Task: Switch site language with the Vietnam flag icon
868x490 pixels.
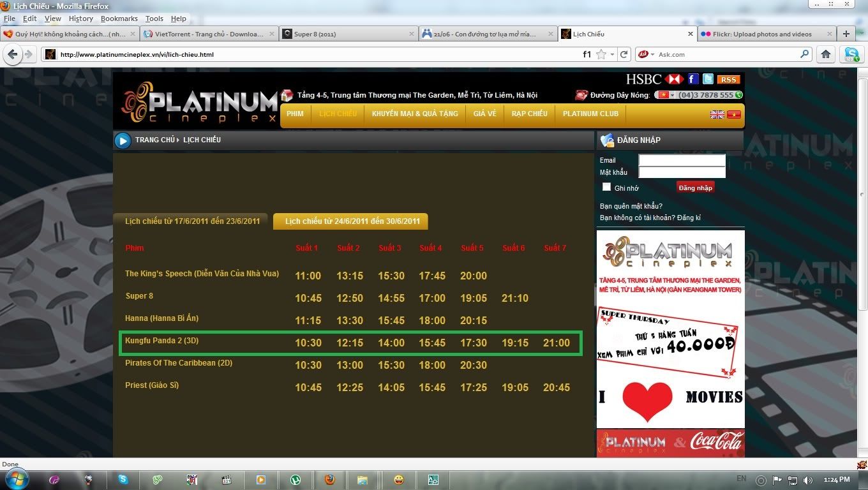Action: (x=734, y=114)
